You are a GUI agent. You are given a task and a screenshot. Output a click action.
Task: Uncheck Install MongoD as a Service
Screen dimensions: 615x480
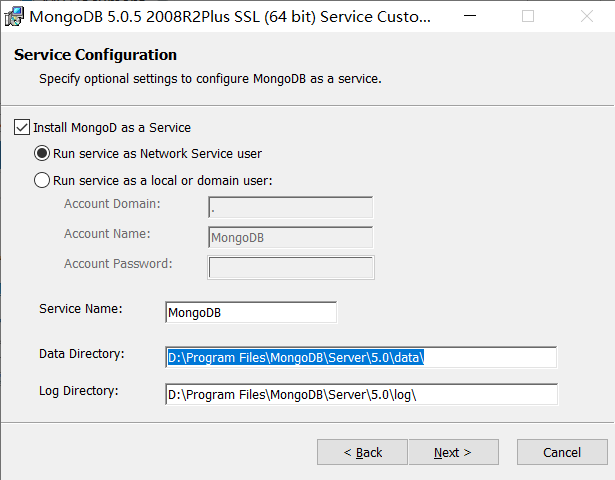coord(22,127)
